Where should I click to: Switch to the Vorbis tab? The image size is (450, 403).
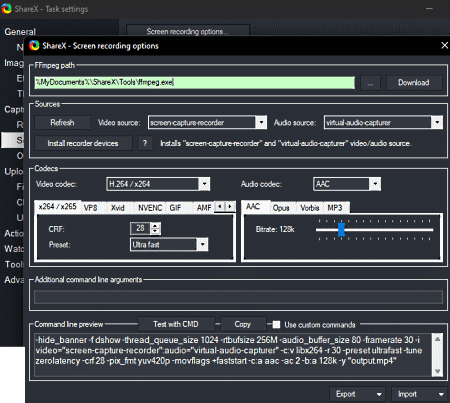coord(310,208)
